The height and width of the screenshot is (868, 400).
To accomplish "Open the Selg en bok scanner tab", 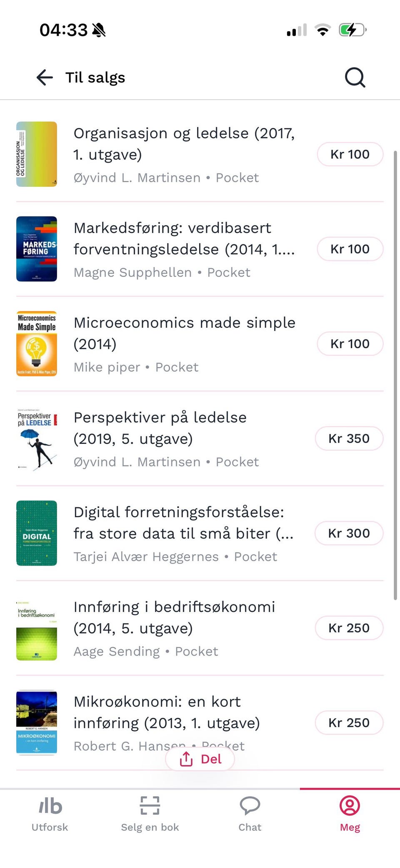I will click(150, 813).
